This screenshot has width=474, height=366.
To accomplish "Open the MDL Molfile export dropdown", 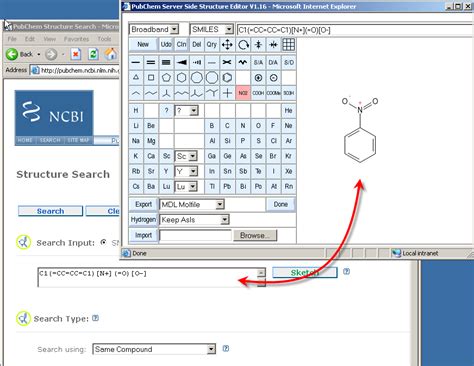I will click(x=219, y=204).
